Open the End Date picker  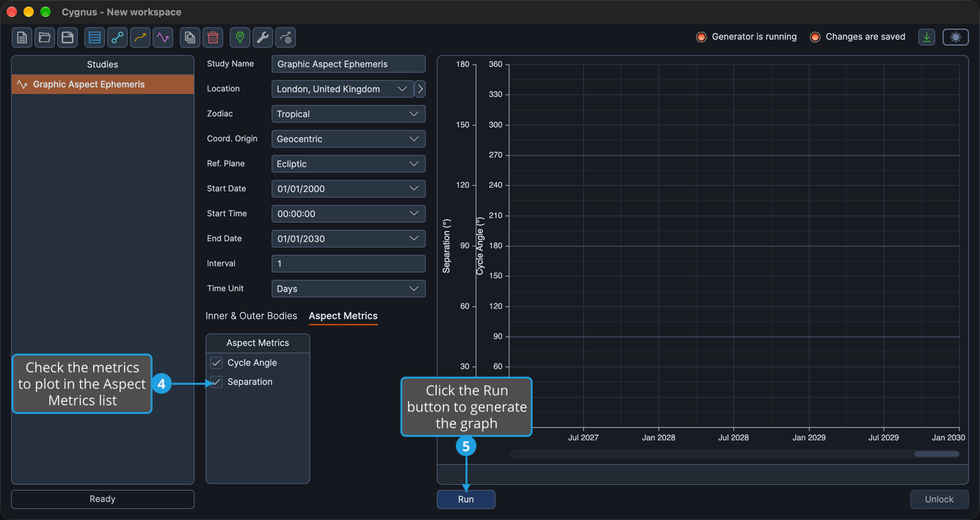pos(349,239)
